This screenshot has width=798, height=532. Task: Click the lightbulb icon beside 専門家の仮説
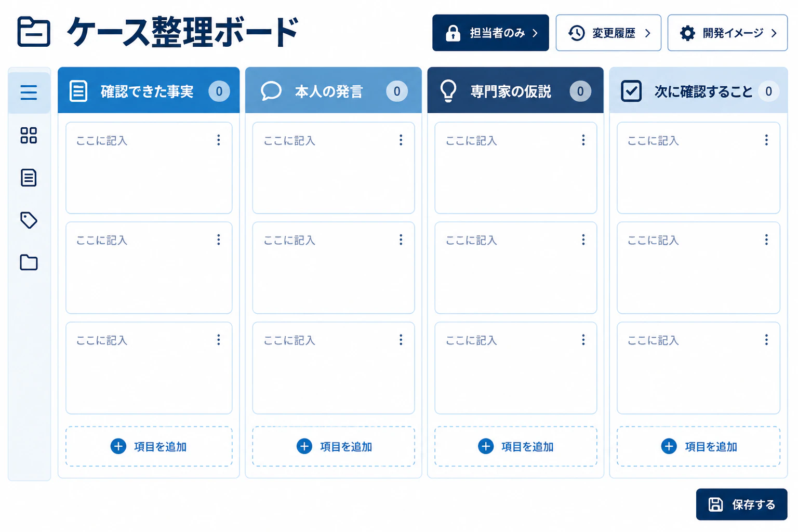pyautogui.click(x=448, y=91)
